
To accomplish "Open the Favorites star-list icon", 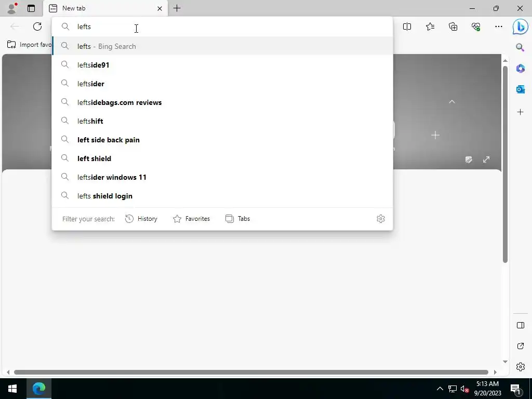I will click(x=430, y=26).
